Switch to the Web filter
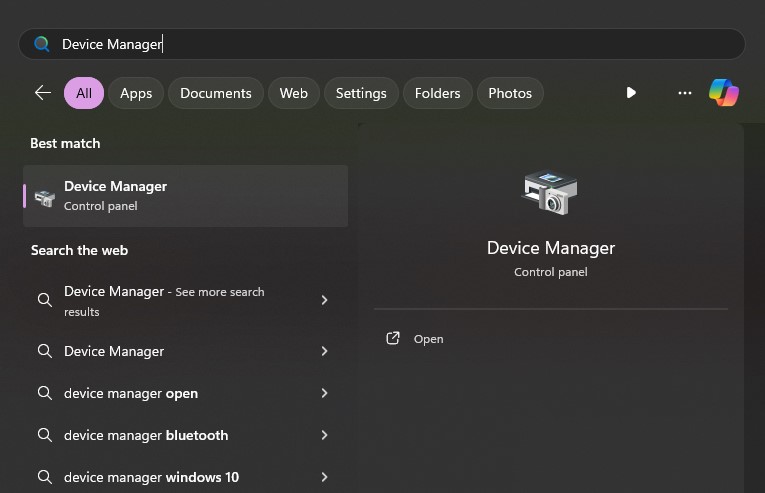This screenshot has height=493, width=765. click(294, 93)
